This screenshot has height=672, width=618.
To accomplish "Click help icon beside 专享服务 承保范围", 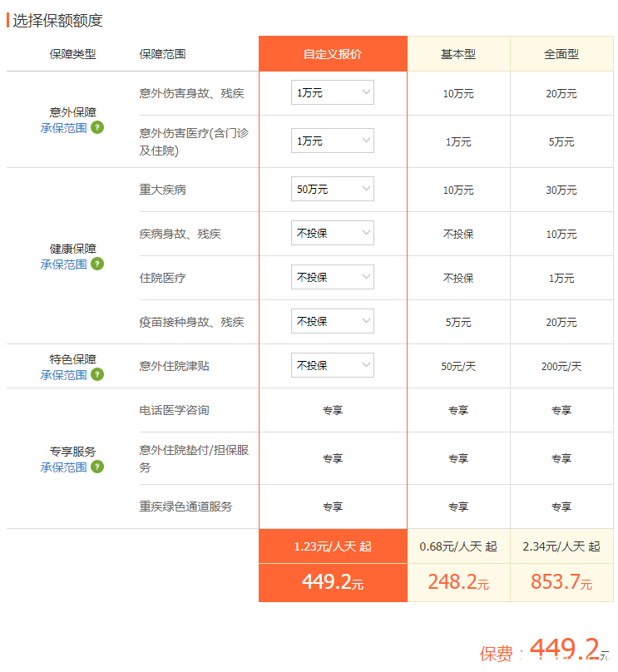I will point(97,467).
